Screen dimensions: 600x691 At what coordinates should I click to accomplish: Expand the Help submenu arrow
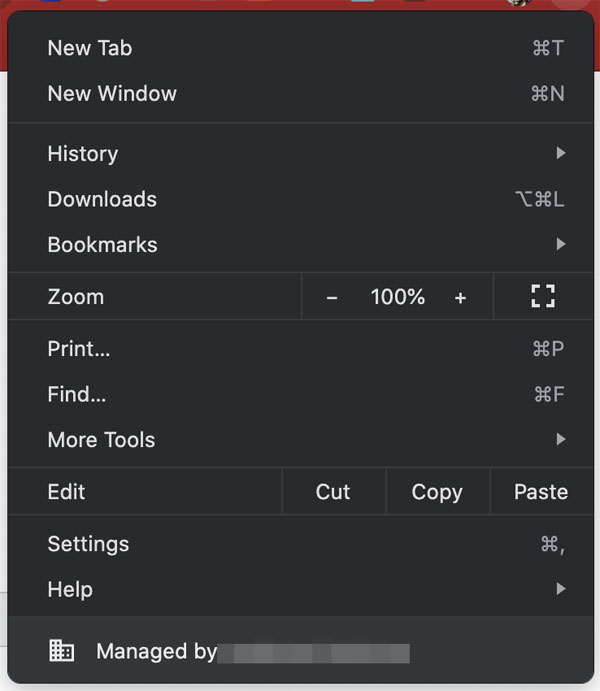coord(560,589)
